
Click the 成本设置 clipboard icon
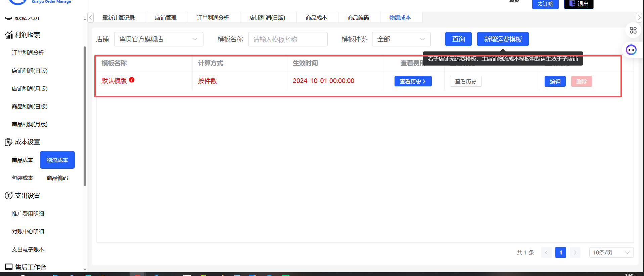click(x=9, y=142)
